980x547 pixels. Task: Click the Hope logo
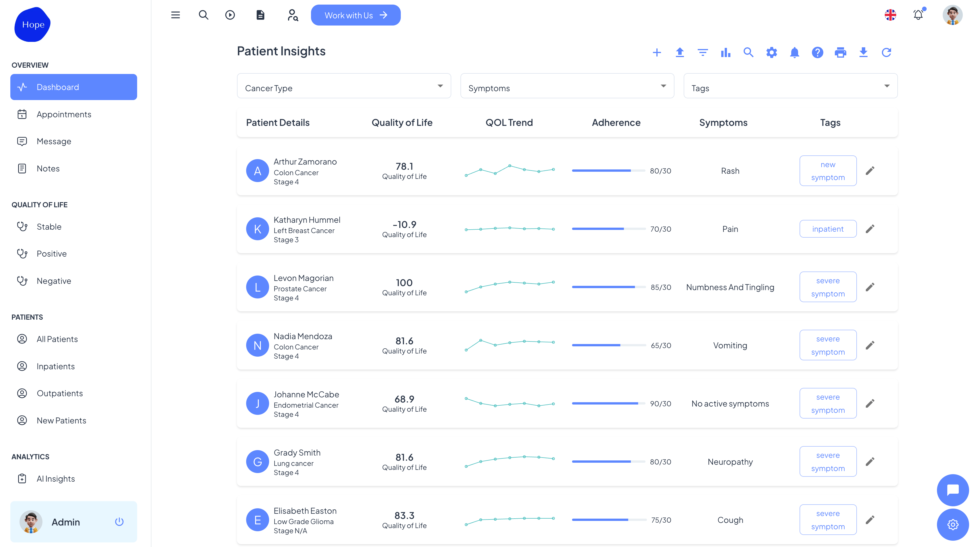(x=33, y=24)
